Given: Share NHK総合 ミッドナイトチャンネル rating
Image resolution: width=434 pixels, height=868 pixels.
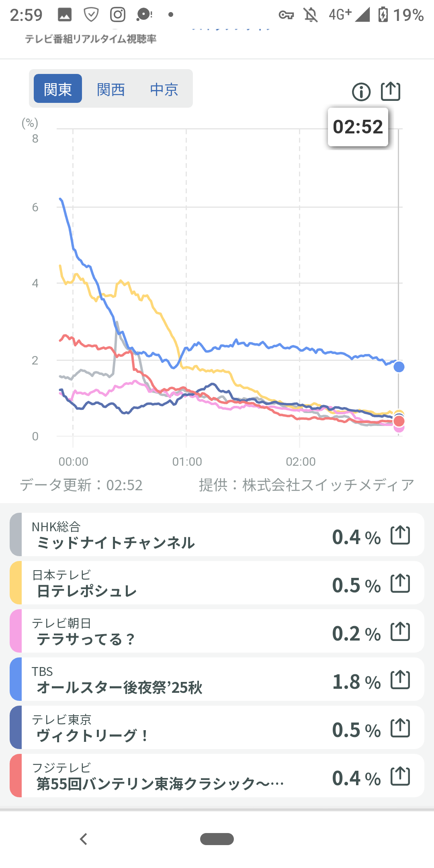Looking at the screenshot, I should click(x=400, y=535).
